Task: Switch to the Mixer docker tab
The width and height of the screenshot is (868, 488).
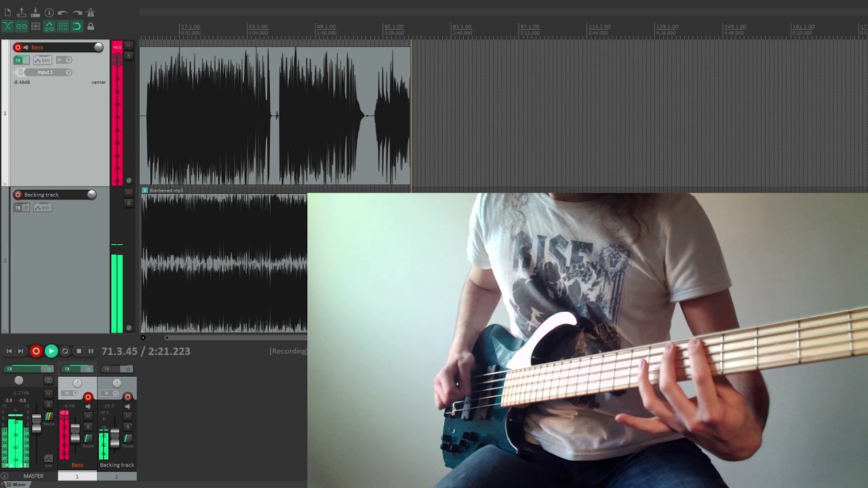Action: [16, 485]
